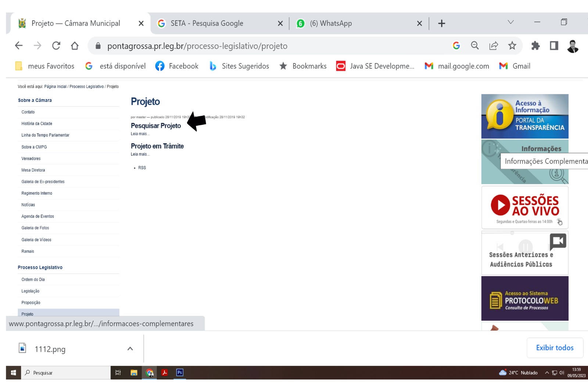Open the tab search dropdown arrow
Image resolution: width=588 pixels, height=392 pixels.
[510, 22]
